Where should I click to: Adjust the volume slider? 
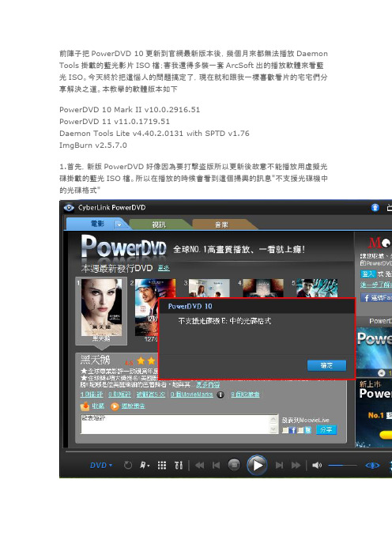click(x=342, y=466)
